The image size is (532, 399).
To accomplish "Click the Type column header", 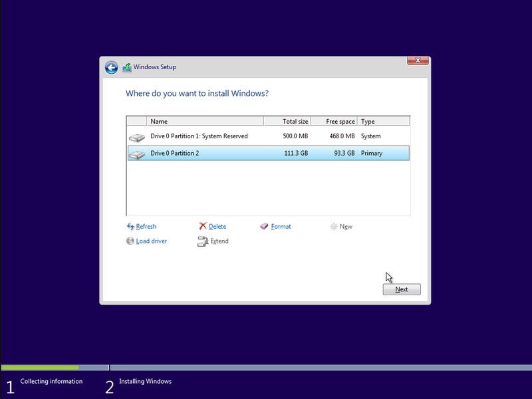I will point(383,122).
